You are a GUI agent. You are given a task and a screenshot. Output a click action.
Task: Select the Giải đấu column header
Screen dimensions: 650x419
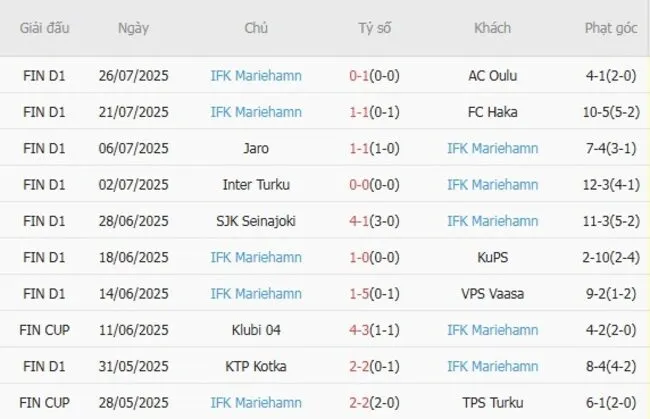point(45,28)
